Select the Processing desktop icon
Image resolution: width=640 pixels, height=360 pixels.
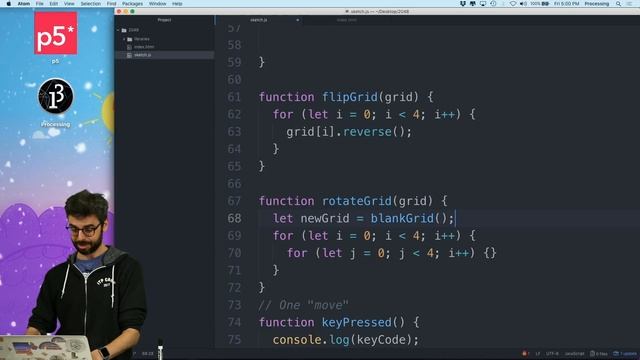[x=56, y=96]
